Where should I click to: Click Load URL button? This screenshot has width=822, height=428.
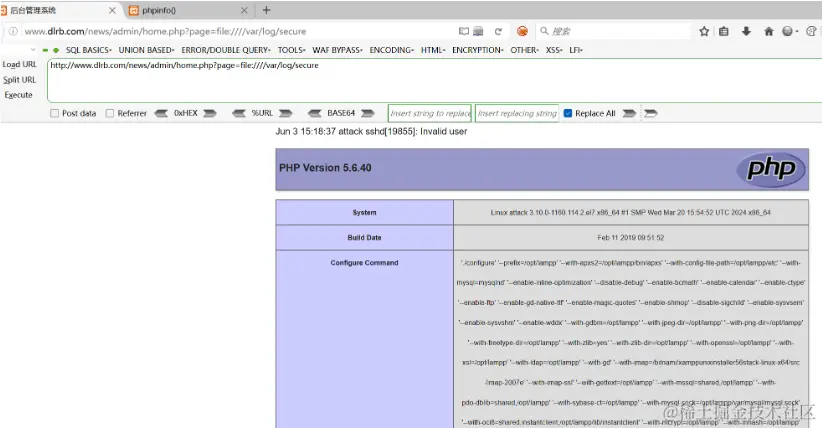point(19,65)
